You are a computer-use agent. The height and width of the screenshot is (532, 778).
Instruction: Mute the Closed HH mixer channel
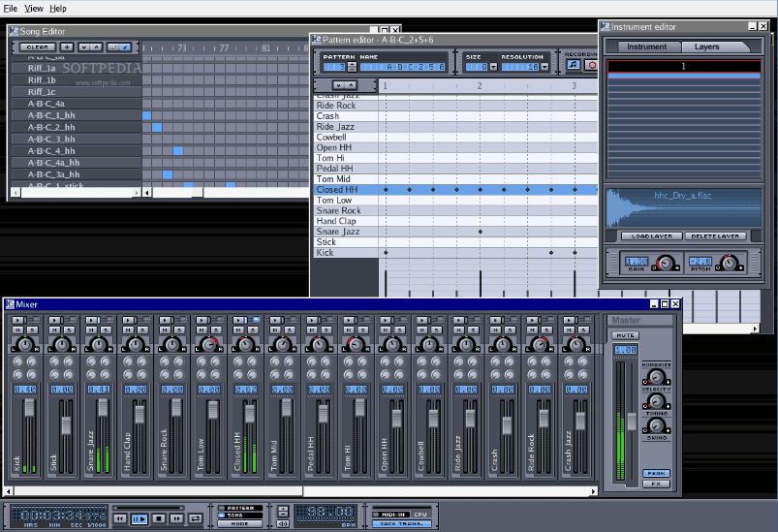[238, 330]
